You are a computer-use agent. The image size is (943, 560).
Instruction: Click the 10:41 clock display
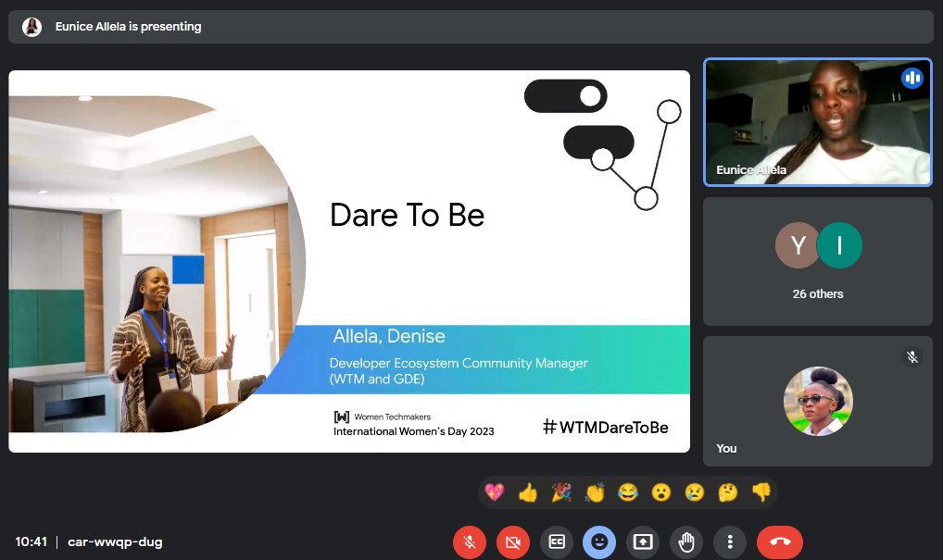31,542
